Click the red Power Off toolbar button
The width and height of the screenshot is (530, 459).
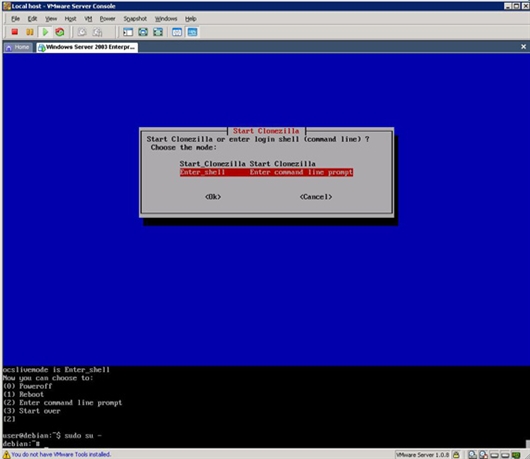pyautogui.click(x=15, y=32)
